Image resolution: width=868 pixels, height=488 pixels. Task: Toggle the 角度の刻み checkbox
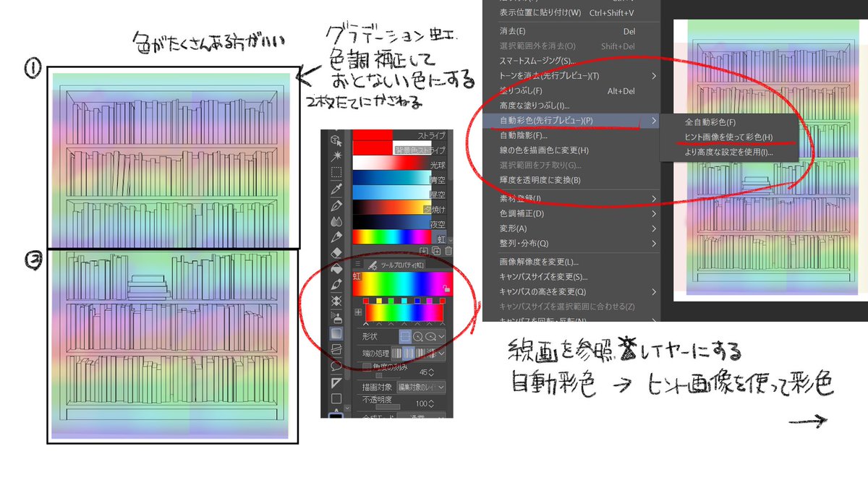pyautogui.click(x=367, y=366)
